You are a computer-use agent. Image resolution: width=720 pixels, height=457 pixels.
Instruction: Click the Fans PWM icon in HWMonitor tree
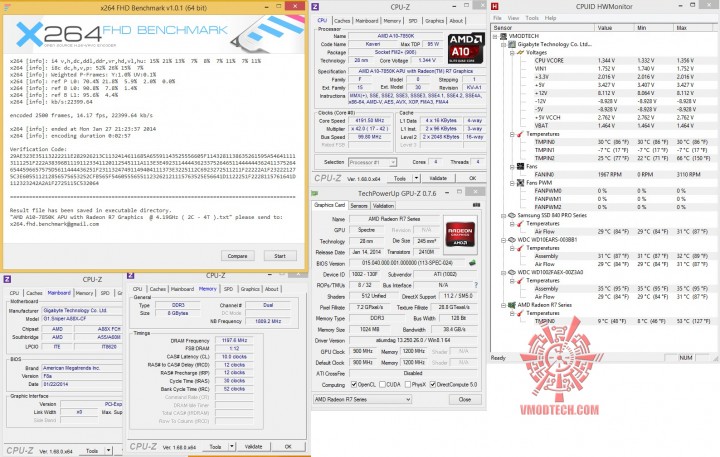pos(520,183)
